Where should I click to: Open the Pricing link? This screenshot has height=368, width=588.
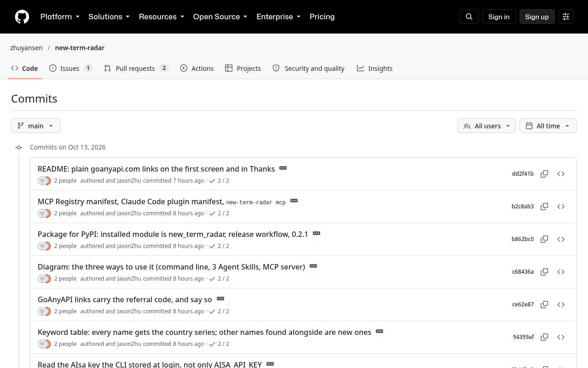click(322, 17)
